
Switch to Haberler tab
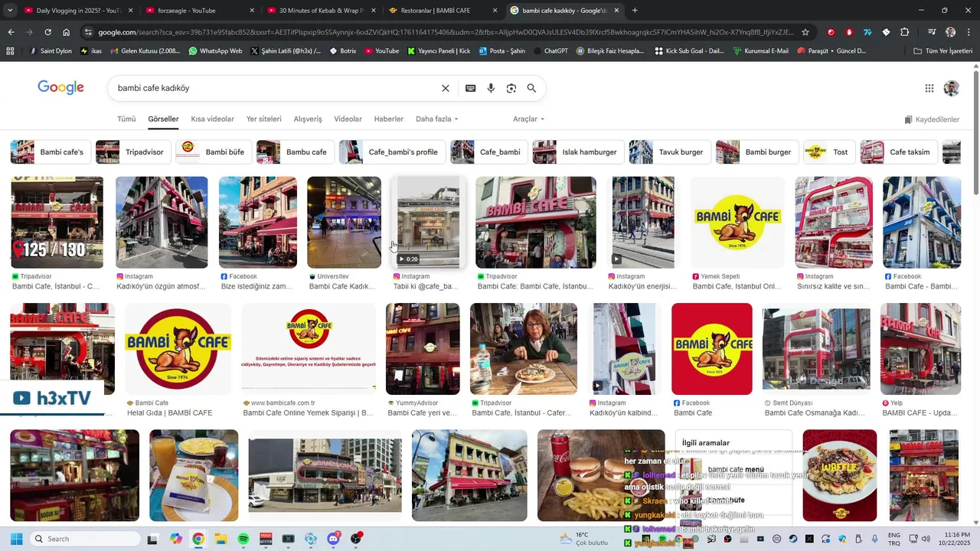click(389, 119)
